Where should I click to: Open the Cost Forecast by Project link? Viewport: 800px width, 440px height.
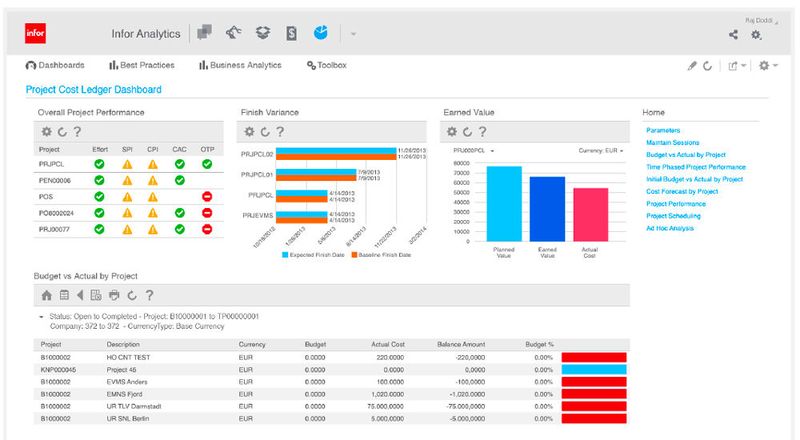pos(682,191)
